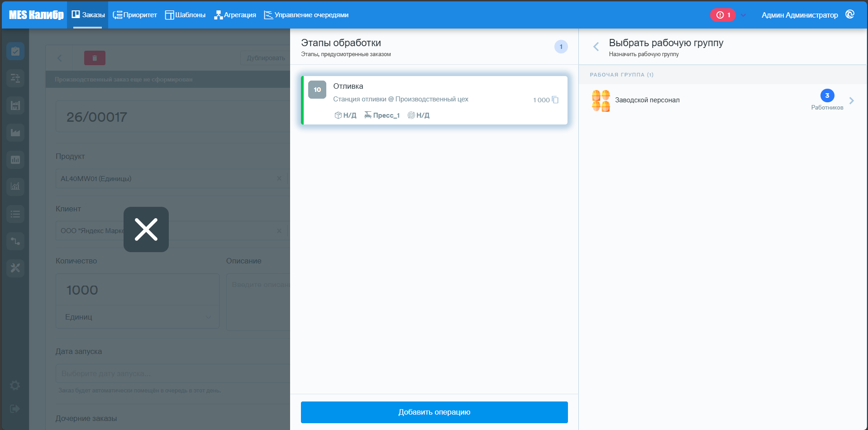Open the tools wrench sidebar icon
868x430 pixels.
tap(15, 268)
